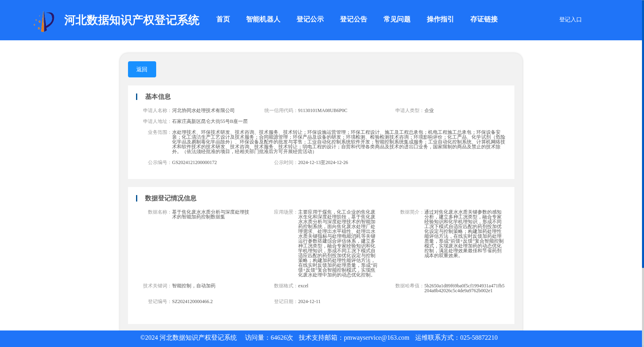644x347 pixels.
Task: Select the data hash value 5b2650a1d89f69ba
Action: [x=464, y=288]
